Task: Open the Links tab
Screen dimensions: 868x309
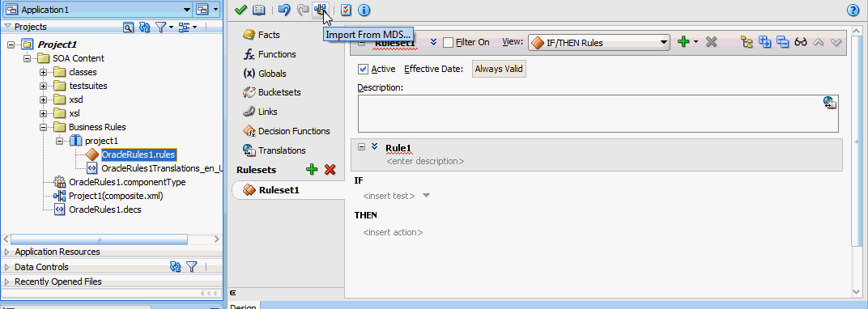Action: tap(260, 112)
